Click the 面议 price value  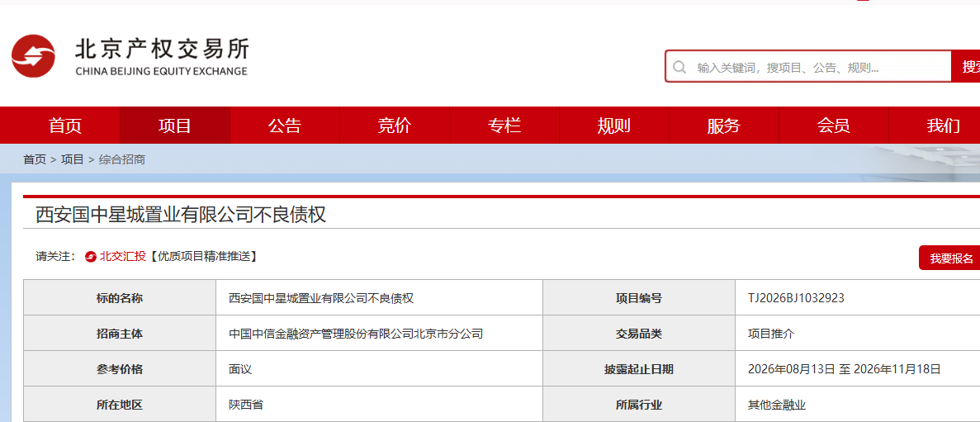pyautogui.click(x=240, y=369)
